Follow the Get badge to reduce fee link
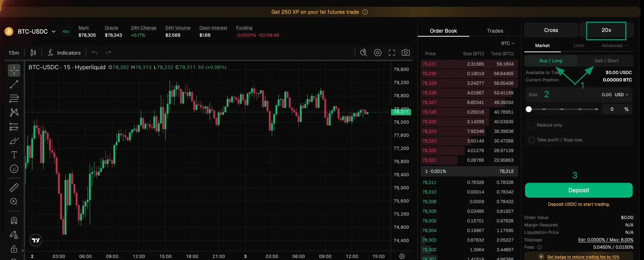The width and height of the screenshot is (644, 260). click(583, 257)
